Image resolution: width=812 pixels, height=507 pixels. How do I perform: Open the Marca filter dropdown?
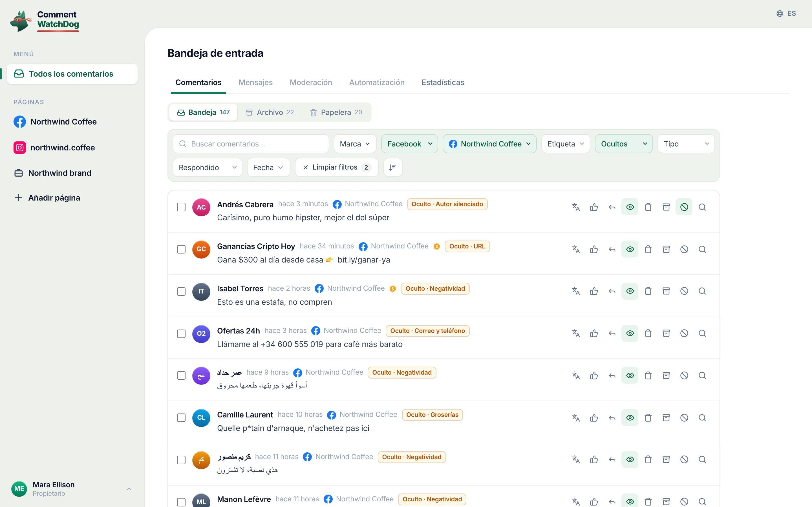tap(355, 144)
